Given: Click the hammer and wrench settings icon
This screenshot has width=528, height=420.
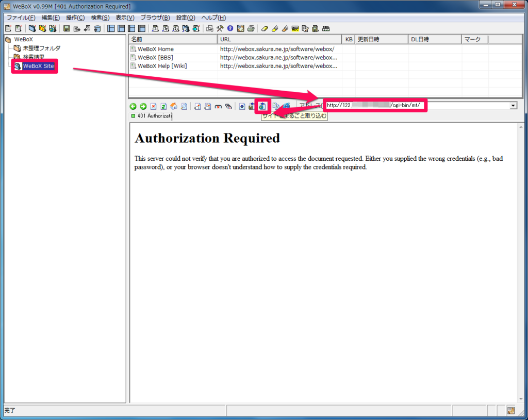Looking at the screenshot, I should pos(220,29).
